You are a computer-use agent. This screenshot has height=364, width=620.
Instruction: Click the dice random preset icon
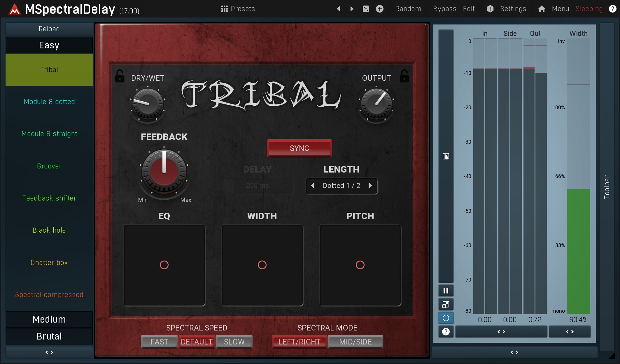coord(366,9)
